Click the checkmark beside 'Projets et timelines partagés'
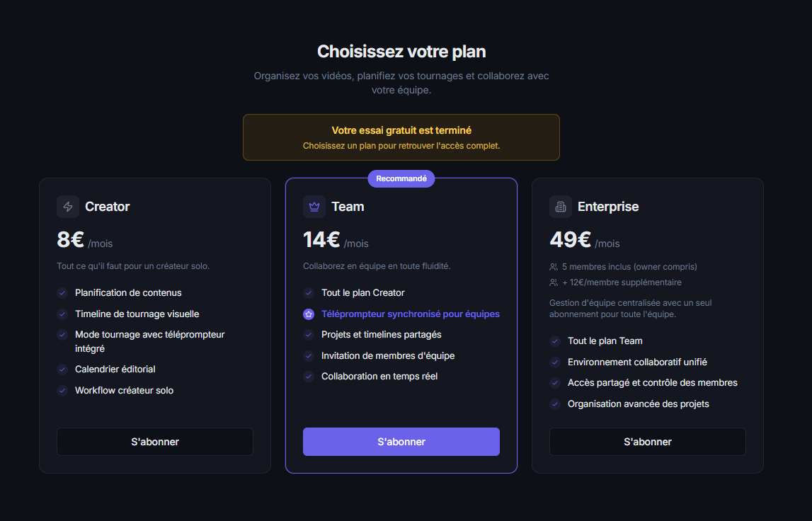The image size is (812, 521). 308,334
